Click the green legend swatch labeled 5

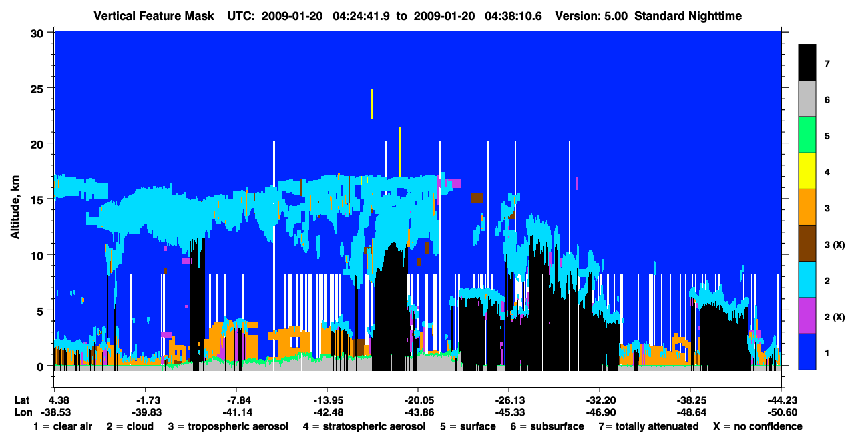(x=807, y=135)
